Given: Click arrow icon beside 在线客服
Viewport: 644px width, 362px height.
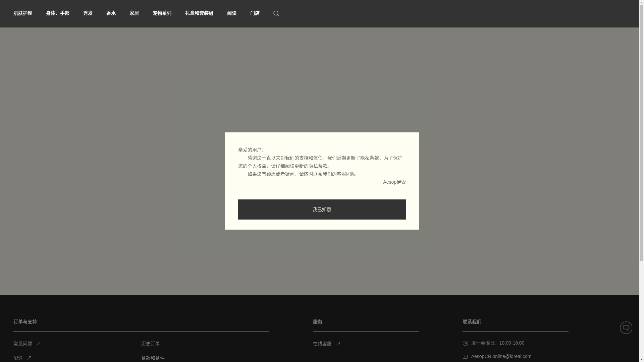Looking at the screenshot, I should (338, 343).
